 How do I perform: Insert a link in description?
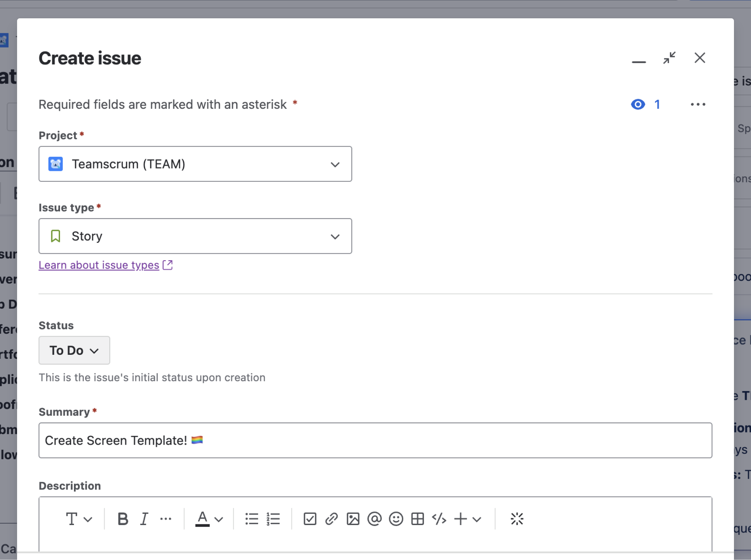[x=331, y=519]
